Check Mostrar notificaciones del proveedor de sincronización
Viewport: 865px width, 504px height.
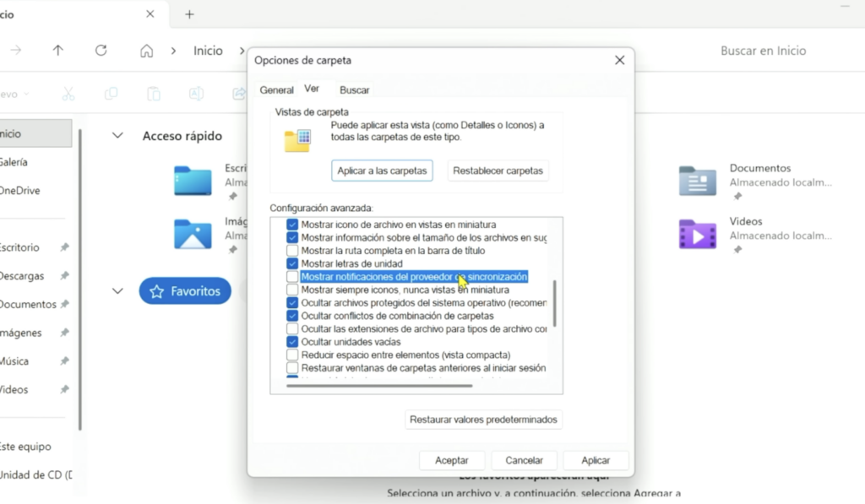click(292, 277)
